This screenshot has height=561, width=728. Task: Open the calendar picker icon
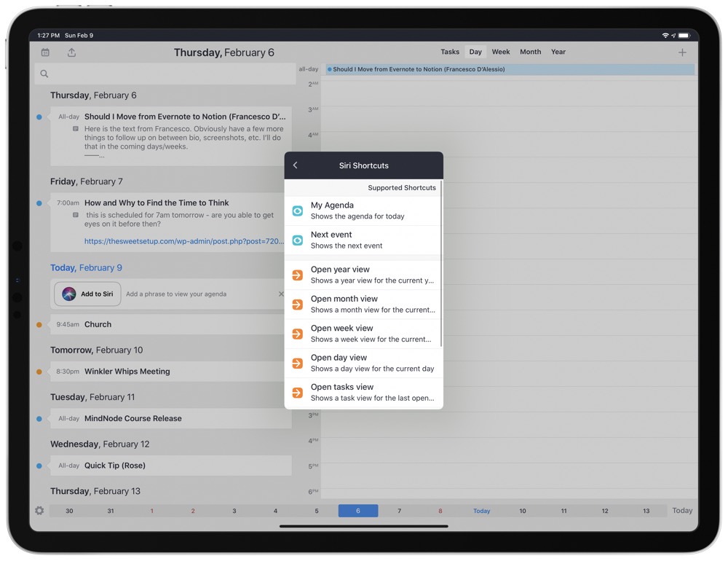point(45,52)
